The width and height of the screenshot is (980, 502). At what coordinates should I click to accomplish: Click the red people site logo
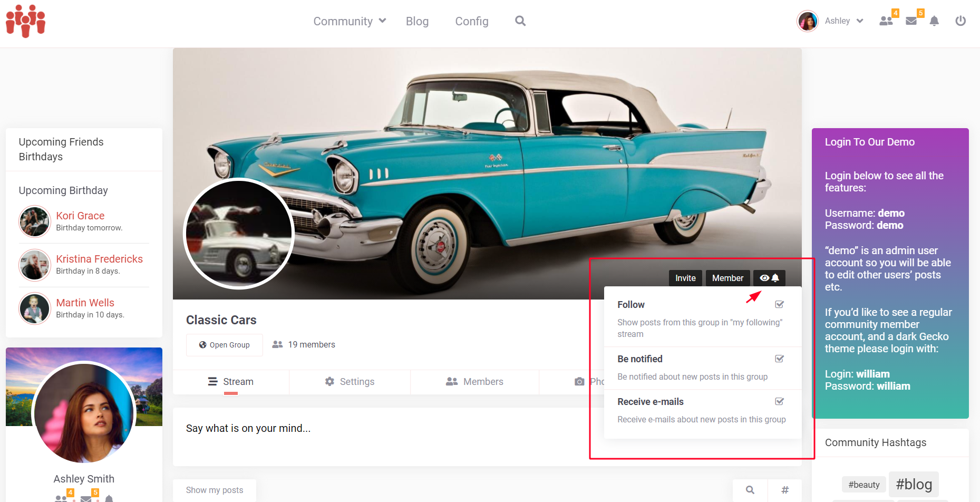(x=25, y=21)
